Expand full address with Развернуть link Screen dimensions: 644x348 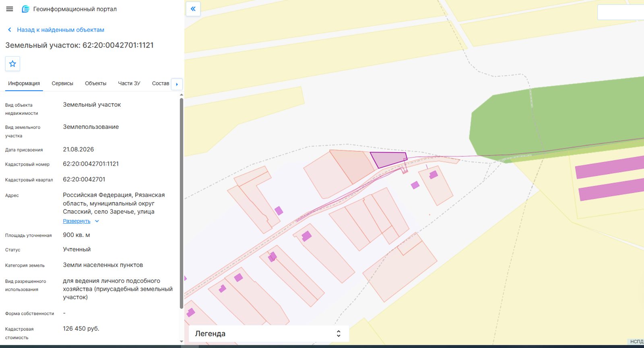pyautogui.click(x=76, y=221)
